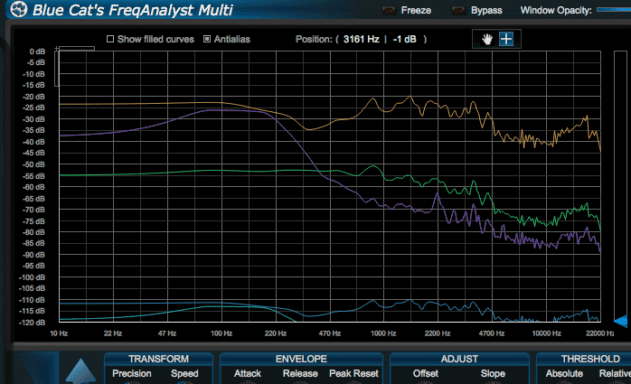This screenshot has height=384, width=631.
Task: Click the TRANSFORM section header
Action: [x=159, y=359]
